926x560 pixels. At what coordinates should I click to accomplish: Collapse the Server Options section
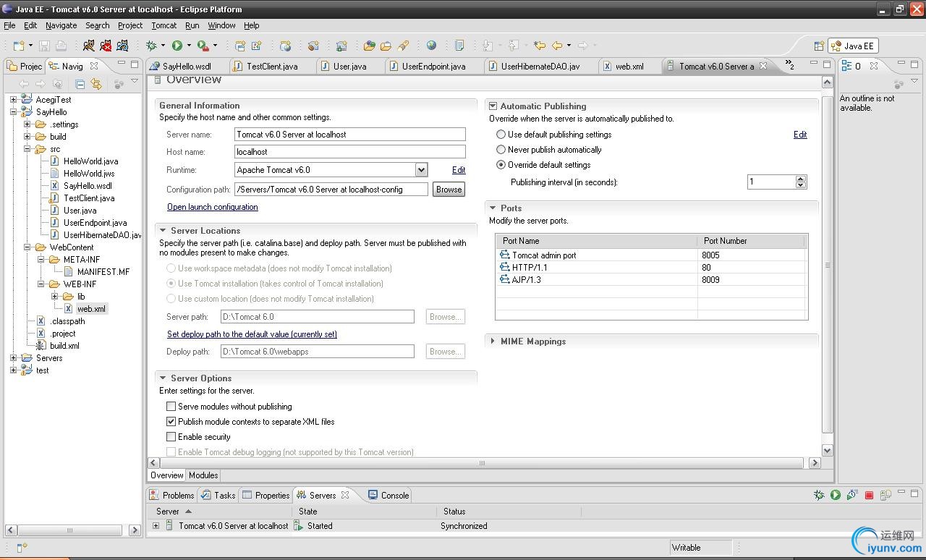[163, 378]
